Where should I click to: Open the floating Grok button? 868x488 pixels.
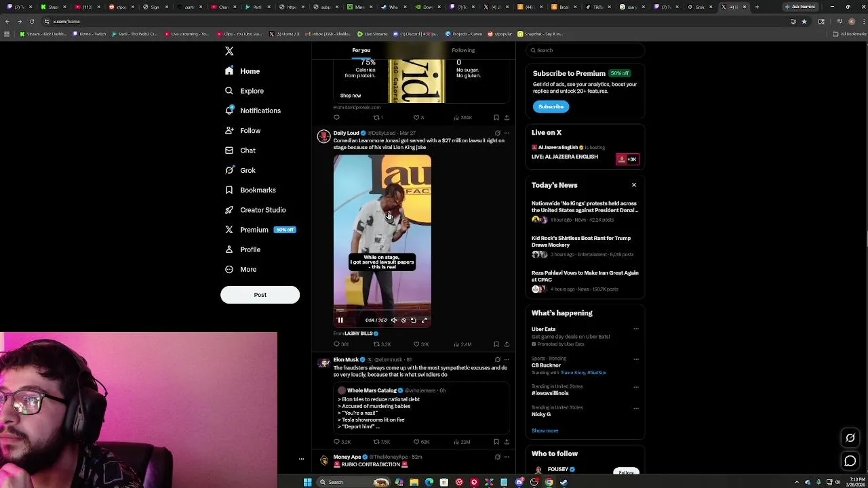(850, 438)
